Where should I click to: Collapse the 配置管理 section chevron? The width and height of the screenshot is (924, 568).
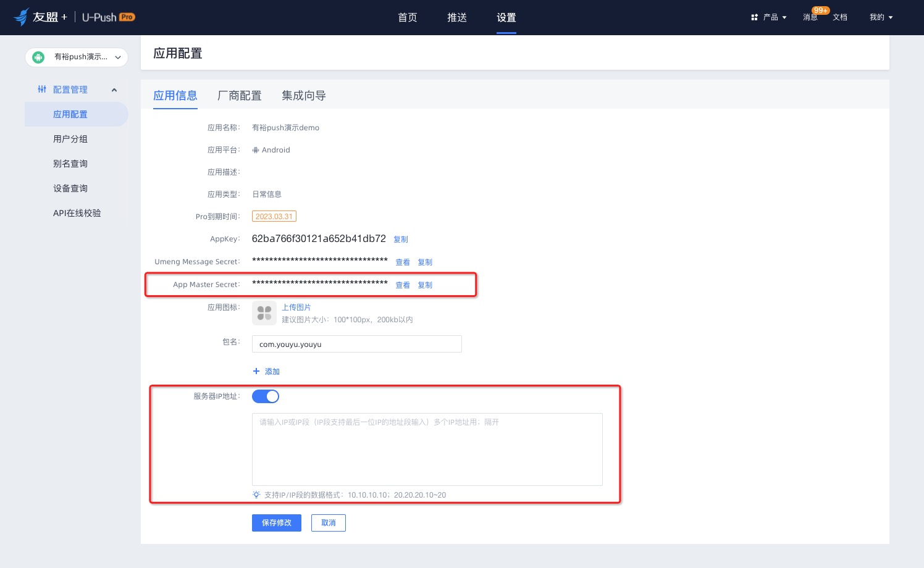pos(114,90)
